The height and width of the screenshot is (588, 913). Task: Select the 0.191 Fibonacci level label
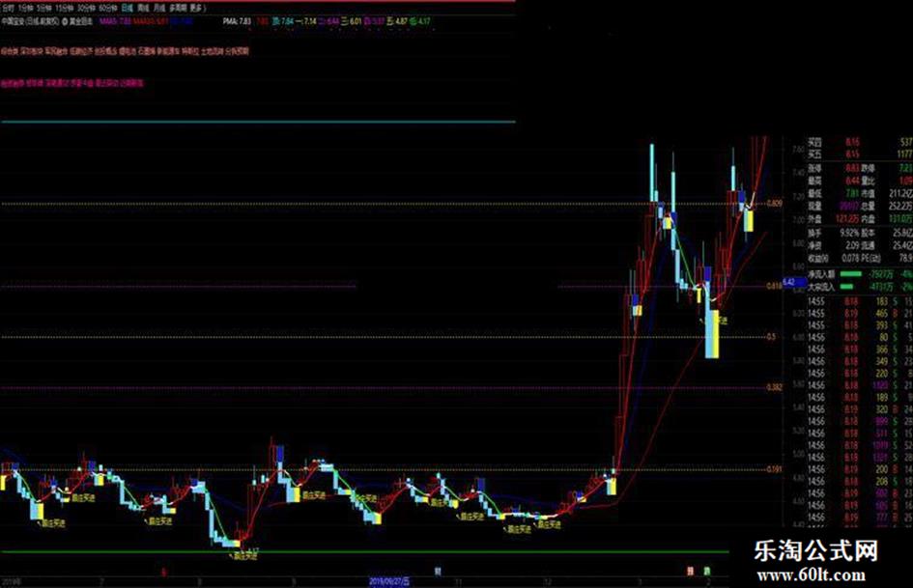click(774, 468)
